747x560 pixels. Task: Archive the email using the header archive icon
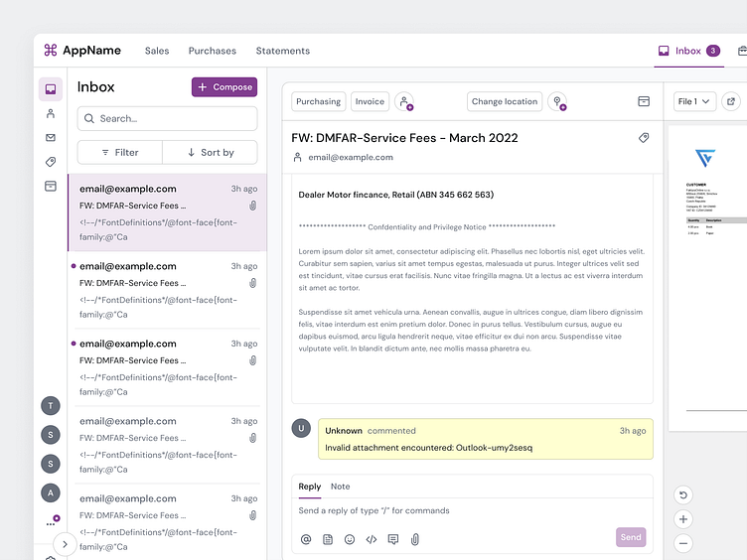[644, 101]
